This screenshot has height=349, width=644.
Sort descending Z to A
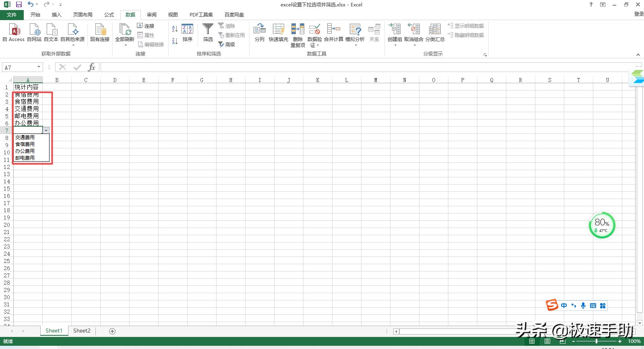pos(175,41)
